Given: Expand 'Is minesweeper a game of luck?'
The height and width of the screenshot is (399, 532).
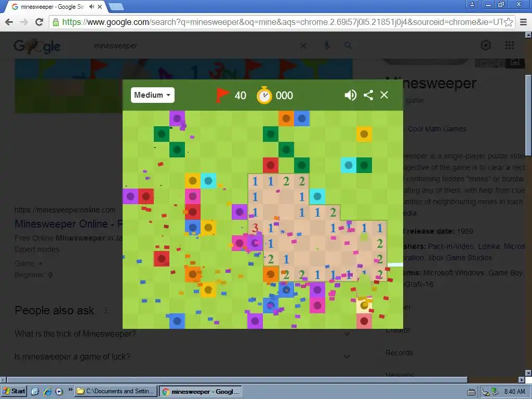Looking at the screenshot, I should (x=182, y=356).
